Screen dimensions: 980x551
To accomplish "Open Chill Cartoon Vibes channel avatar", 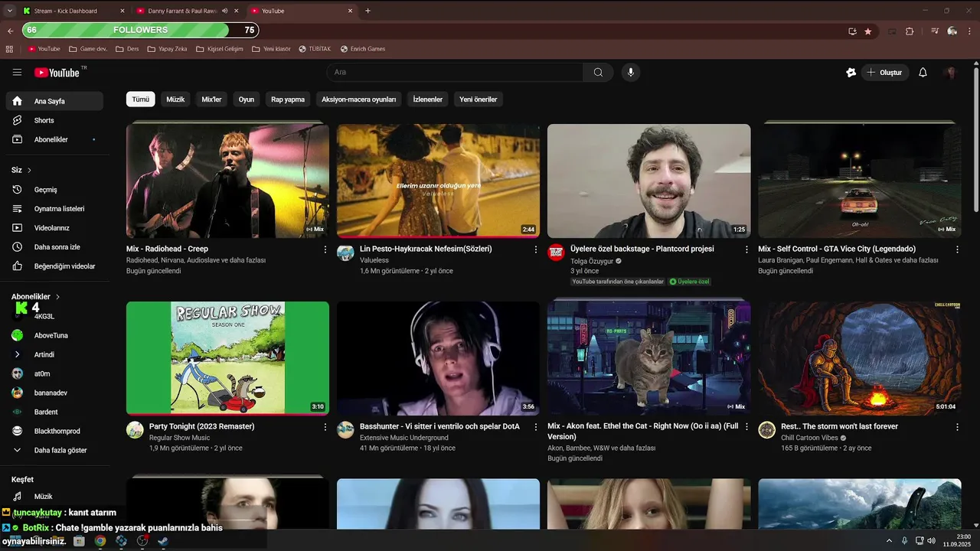I will pyautogui.click(x=766, y=429).
